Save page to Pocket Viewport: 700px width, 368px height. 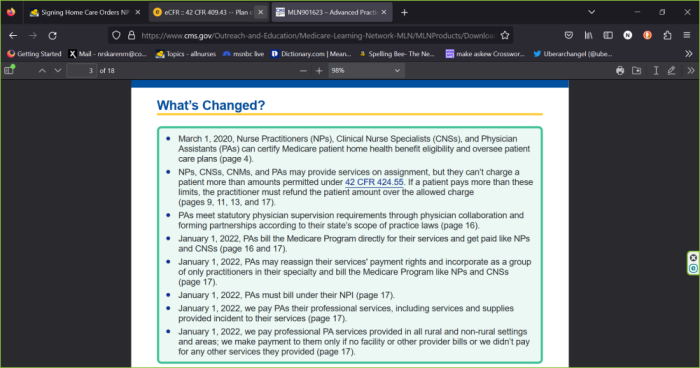(568, 35)
